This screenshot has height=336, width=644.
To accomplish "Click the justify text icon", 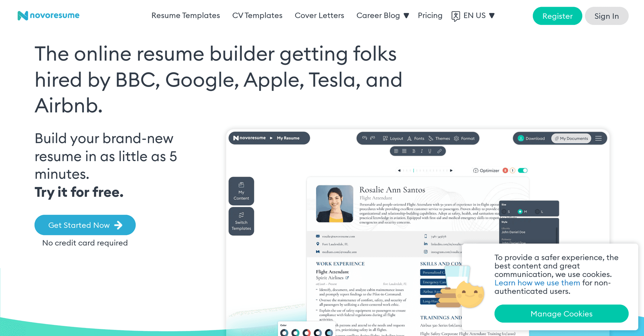I will (404, 151).
